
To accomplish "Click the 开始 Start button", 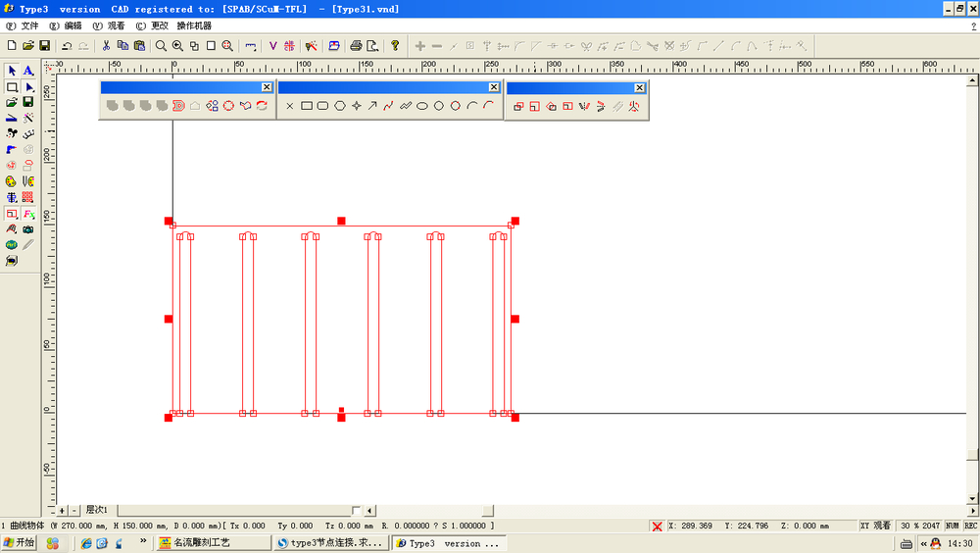I will [x=19, y=543].
